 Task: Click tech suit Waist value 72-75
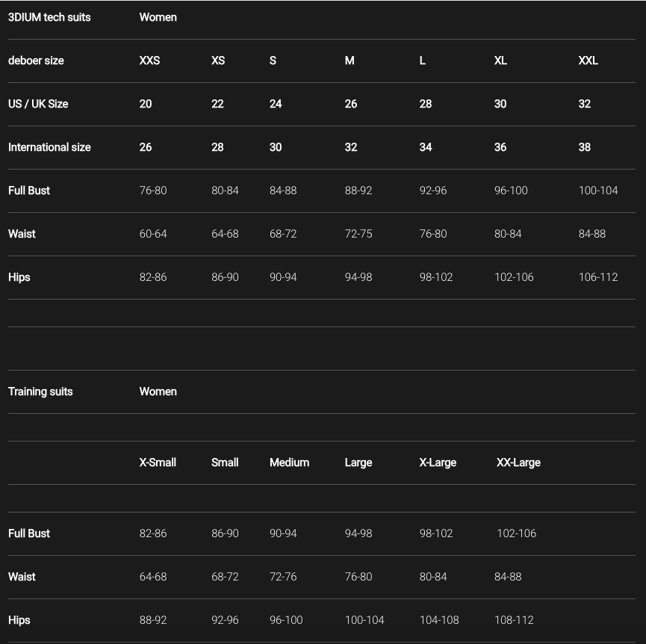[358, 234]
